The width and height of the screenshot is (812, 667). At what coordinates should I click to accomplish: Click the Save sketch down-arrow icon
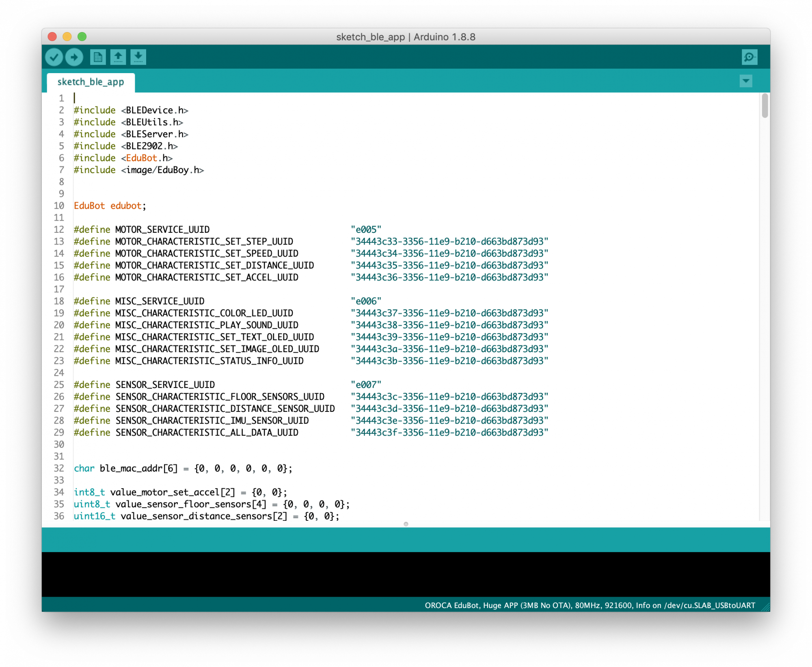(x=138, y=57)
